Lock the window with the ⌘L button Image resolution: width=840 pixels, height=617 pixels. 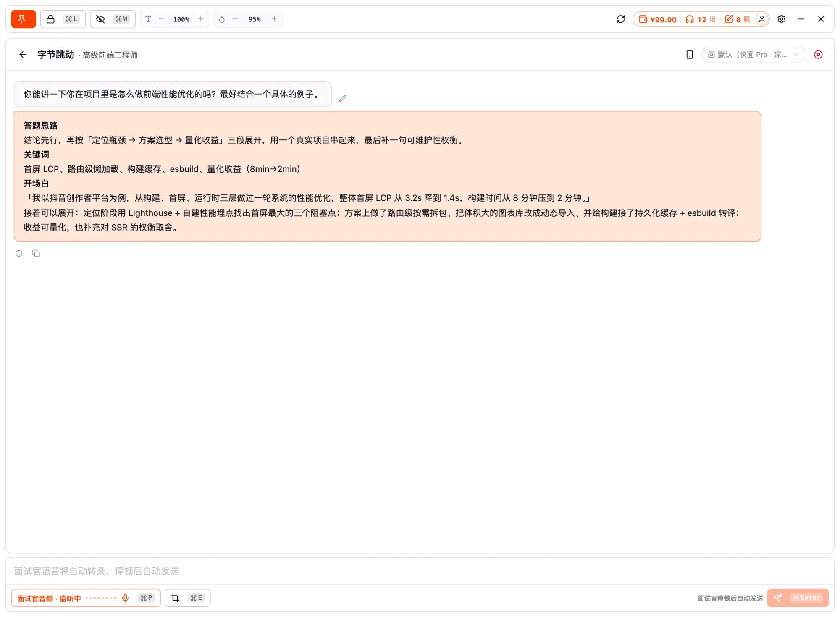[x=63, y=19]
